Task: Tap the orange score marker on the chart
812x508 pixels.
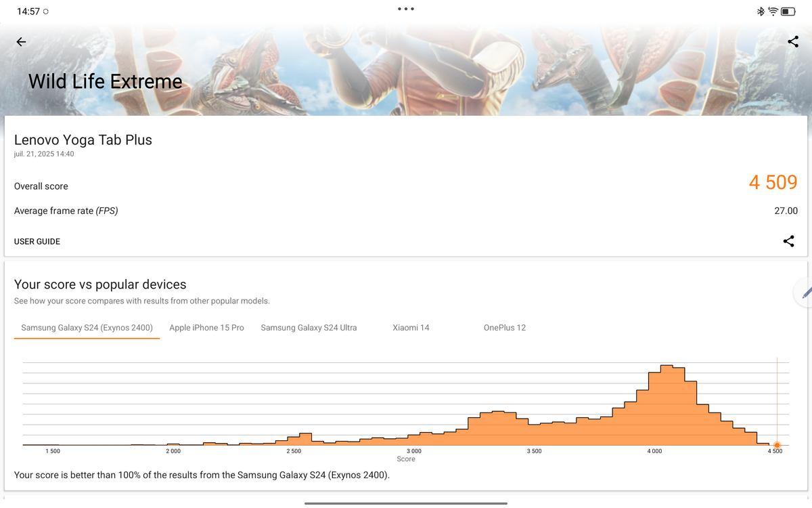Action: click(x=777, y=445)
